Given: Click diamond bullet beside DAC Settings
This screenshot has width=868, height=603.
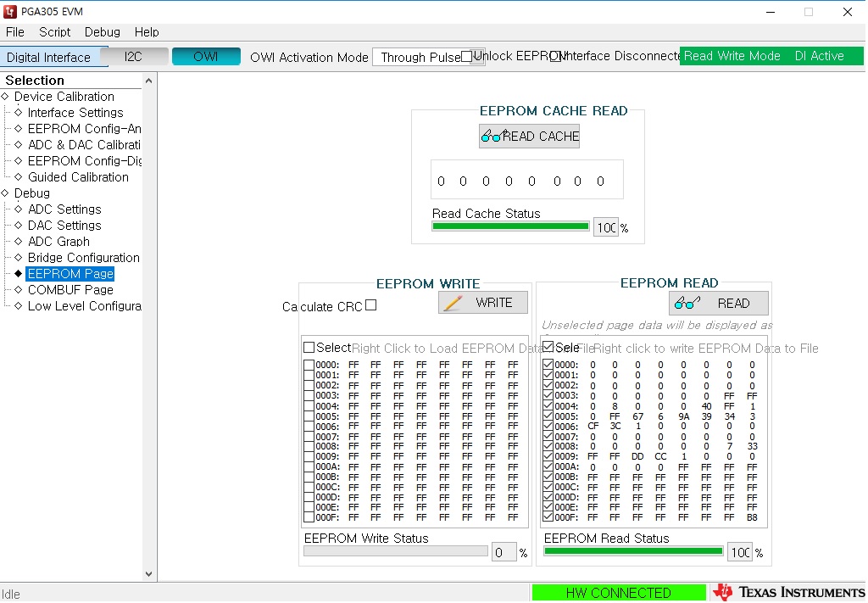Looking at the screenshot, I should click(19, 226).
